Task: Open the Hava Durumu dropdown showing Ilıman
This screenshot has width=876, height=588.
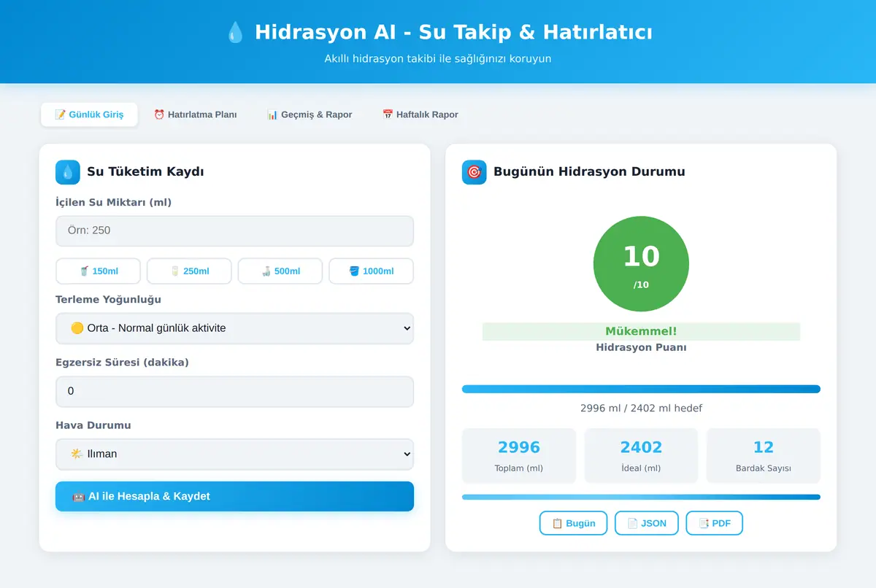Action: coord(234,454)
